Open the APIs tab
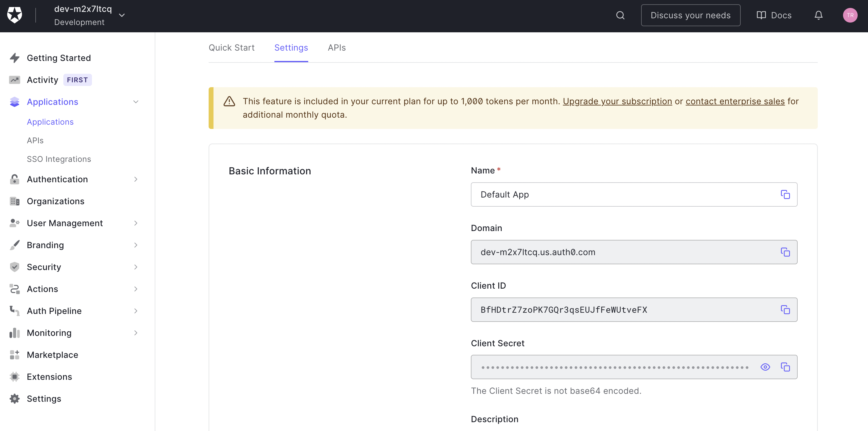 click(x=337, y=48)
